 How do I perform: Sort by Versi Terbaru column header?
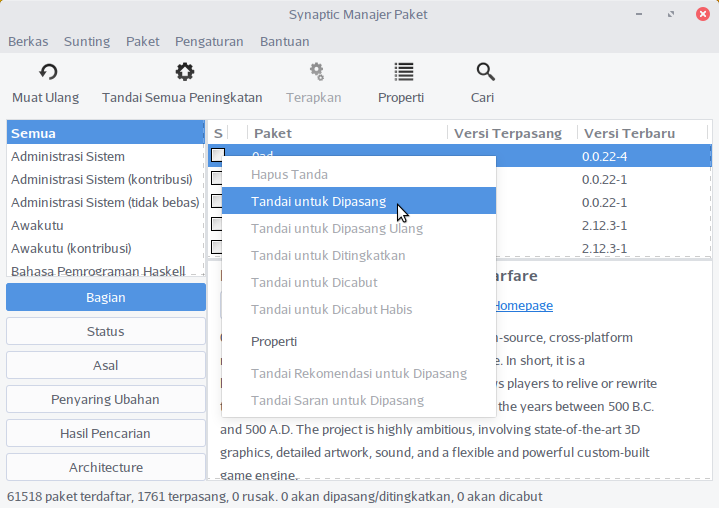pos(630,133)
